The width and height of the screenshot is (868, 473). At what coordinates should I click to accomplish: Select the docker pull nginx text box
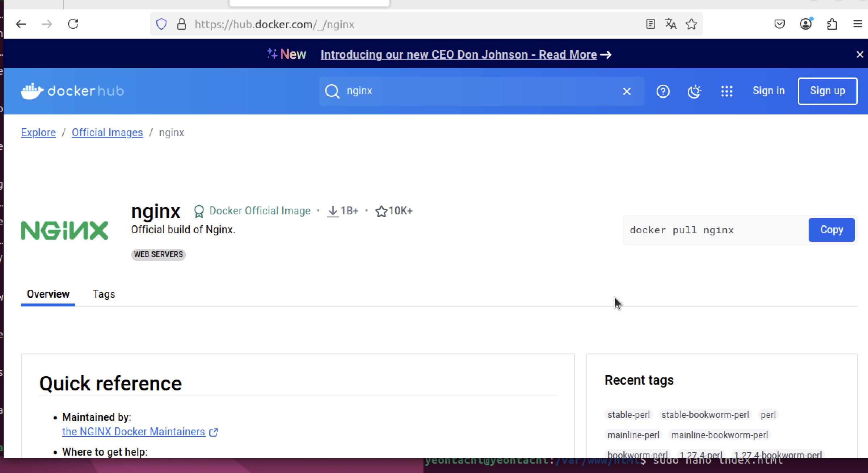715,230
